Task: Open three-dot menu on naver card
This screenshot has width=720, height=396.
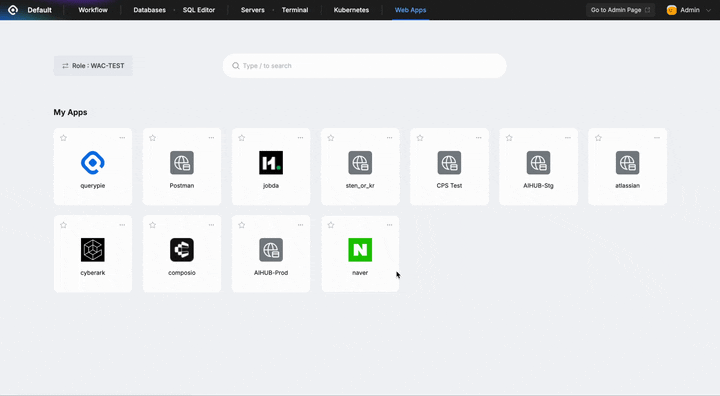Action: click(389, 225)
